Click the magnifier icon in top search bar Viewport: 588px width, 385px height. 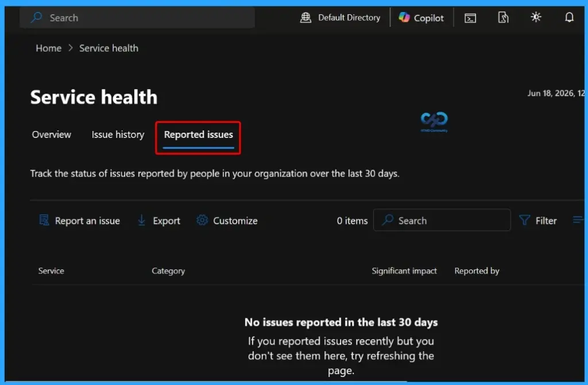[36, 17]
